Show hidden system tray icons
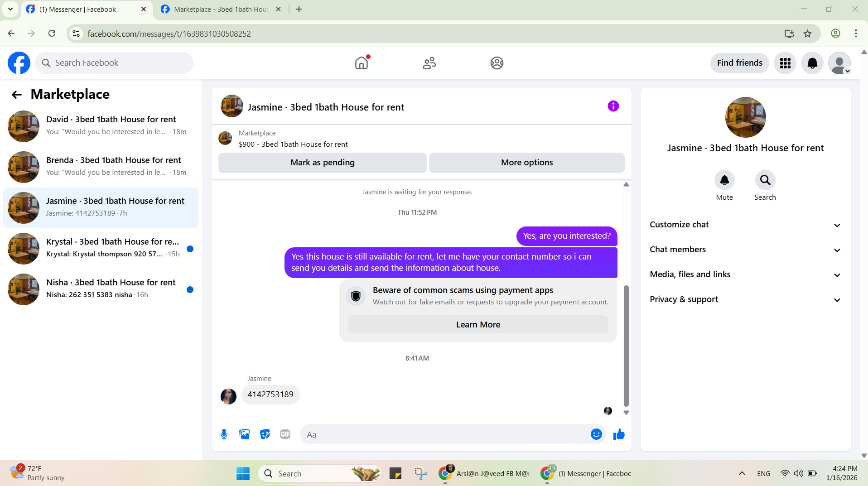This screenshot has height=486, width=868. [742, 474]
